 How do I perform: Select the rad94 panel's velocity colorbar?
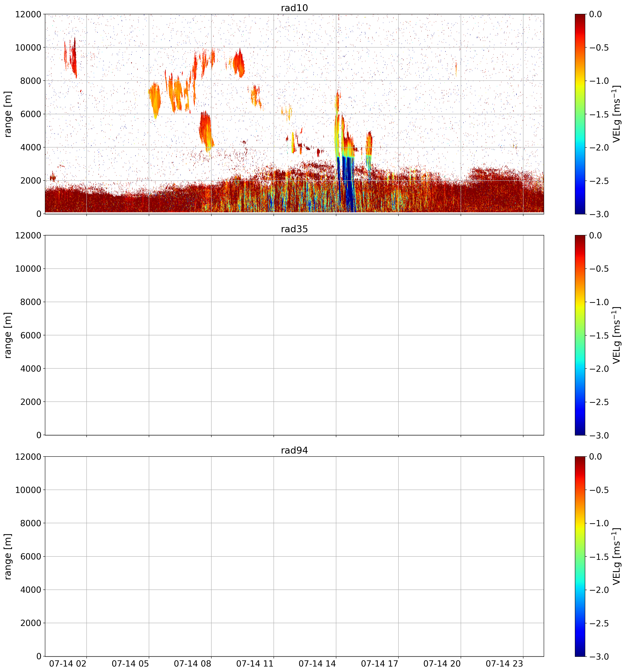[x=580, y=556]
